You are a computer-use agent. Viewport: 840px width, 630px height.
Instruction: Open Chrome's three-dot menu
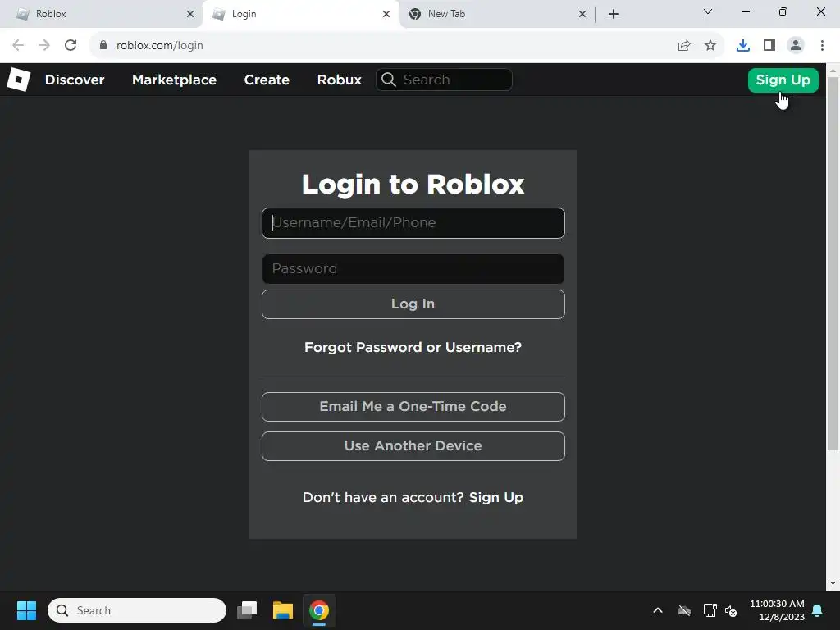coord(822,46)
